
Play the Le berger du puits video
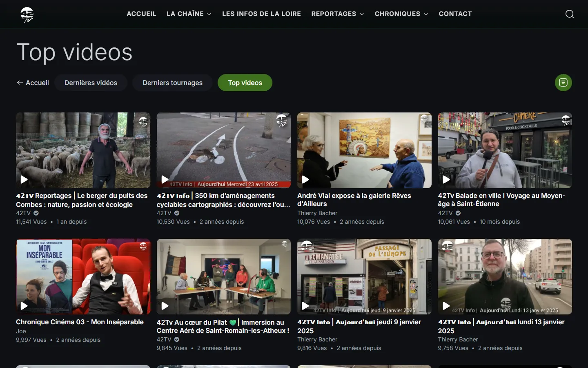tap(24, 179)
